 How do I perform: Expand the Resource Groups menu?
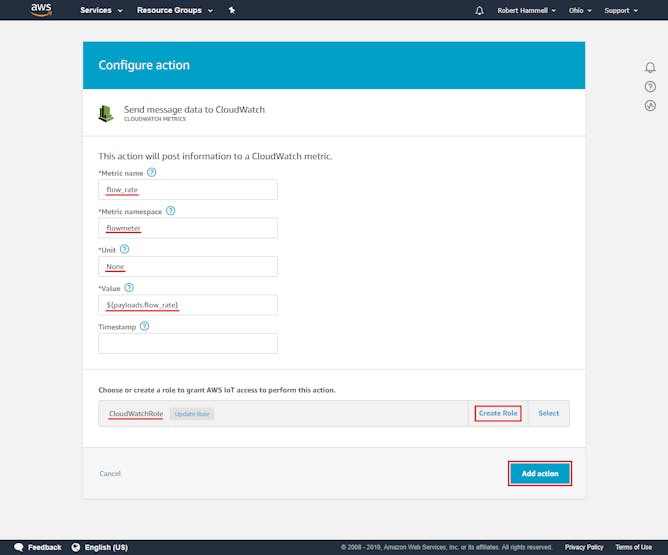(x=175, y=10)
